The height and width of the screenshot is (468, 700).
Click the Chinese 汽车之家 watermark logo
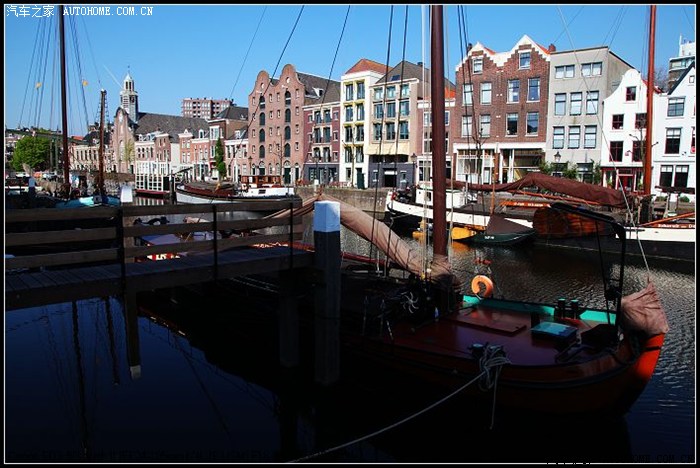(31, 11)
